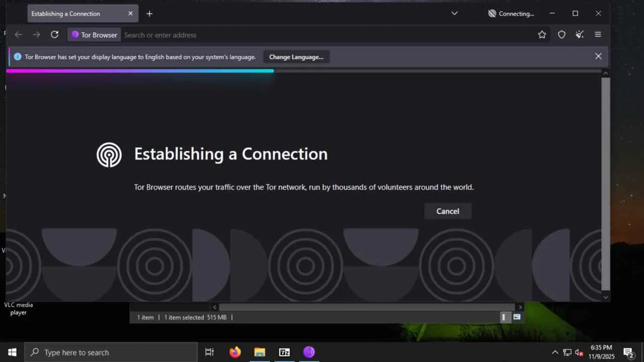Viewport: 644px width, 362px height.
Task: Click the New Identity broom icon
Action: coord(580,35)
